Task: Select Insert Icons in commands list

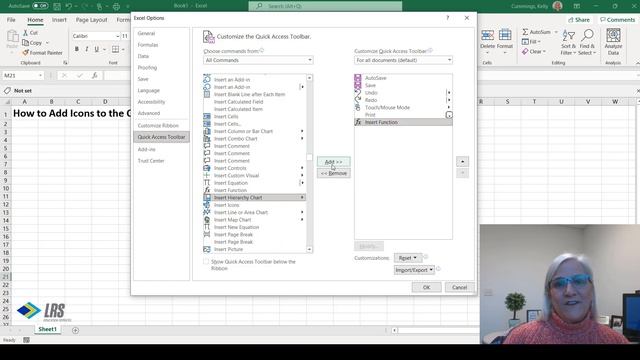Action: [x=255, y=205]
